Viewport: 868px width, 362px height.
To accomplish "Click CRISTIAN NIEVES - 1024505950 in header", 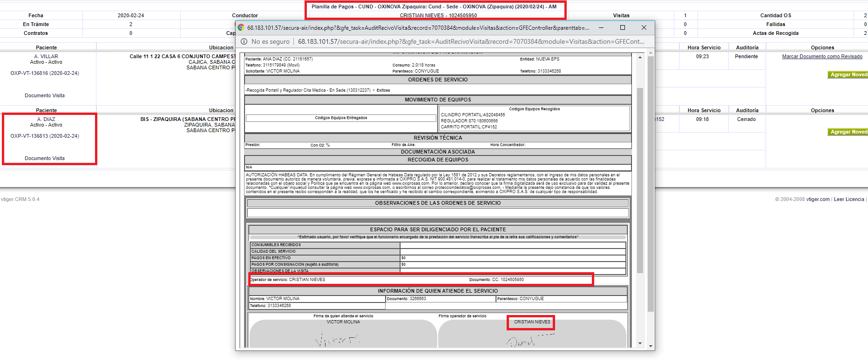I will (x=438, y=15).
